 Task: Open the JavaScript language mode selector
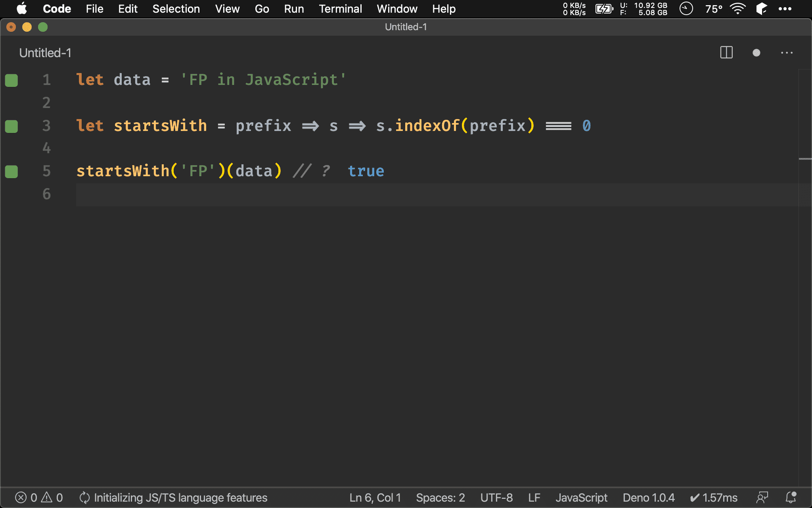pyautogui.click(x=581, y=497)
